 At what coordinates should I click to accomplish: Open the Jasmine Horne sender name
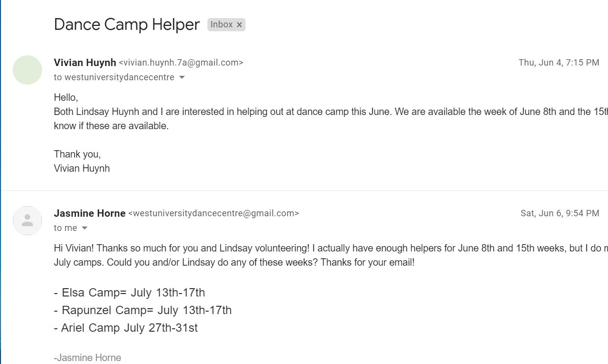[90, 213]
